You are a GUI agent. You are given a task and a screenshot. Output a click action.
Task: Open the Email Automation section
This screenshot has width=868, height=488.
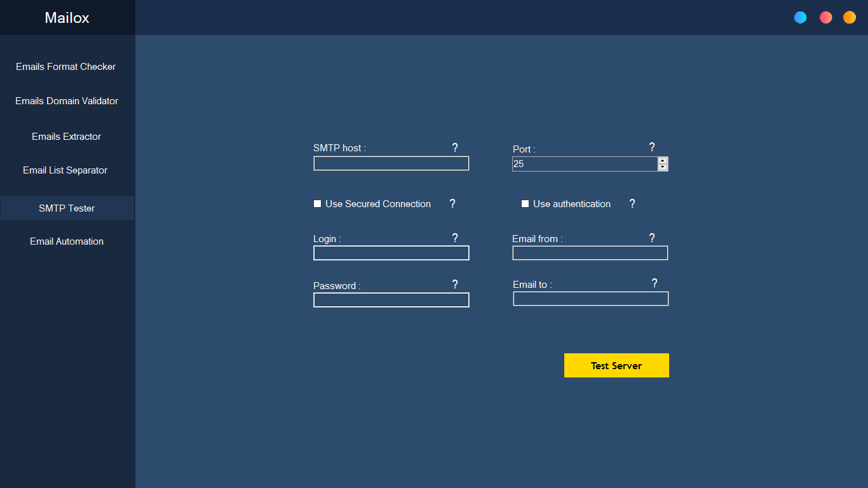pos(66,241)
